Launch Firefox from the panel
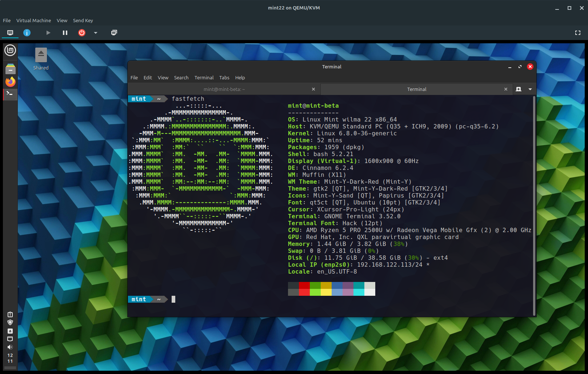 10,81
